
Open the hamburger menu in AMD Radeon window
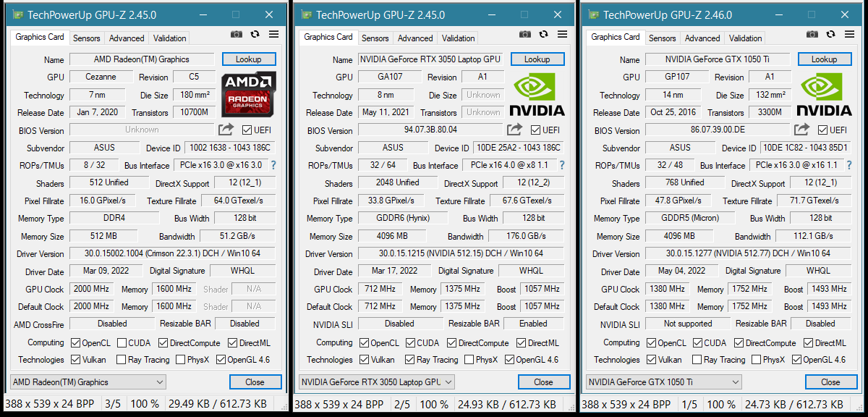(273, 35)
